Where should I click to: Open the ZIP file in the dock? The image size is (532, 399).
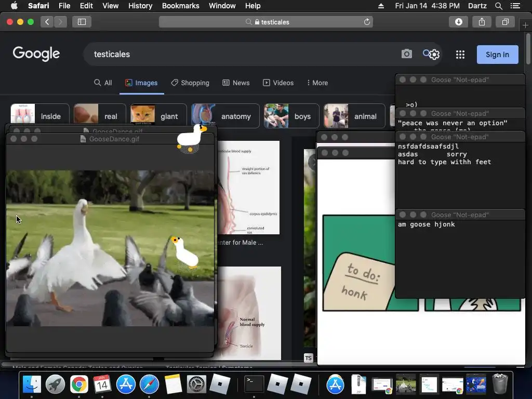tap(358, 384)
